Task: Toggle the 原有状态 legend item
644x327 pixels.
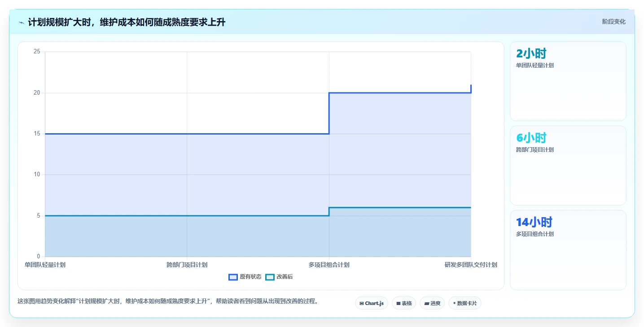Action: 245,277
